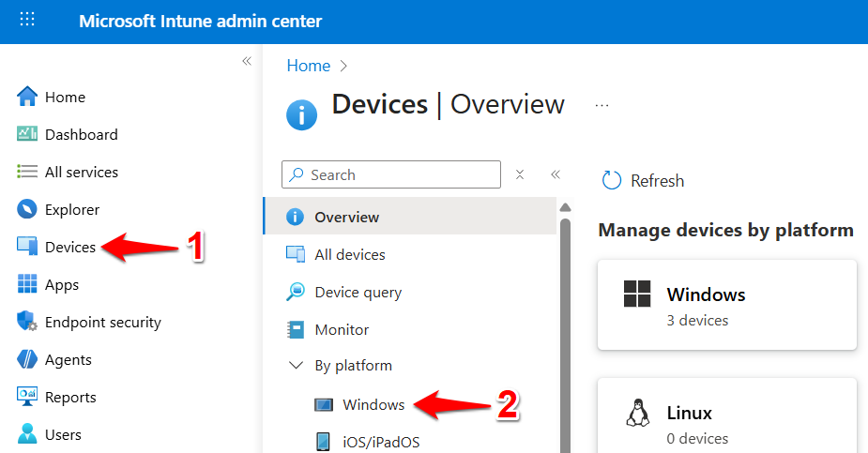Collapse the By platform section chevron

coord(297,366)
